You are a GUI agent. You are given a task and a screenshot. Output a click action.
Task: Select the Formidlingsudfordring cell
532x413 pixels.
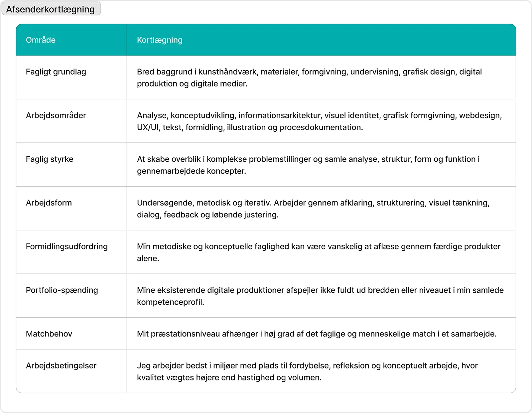tap(71, 252)
